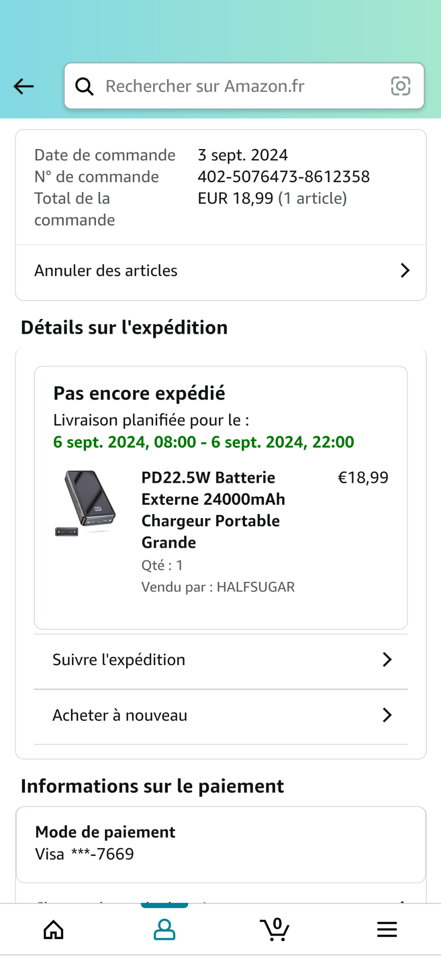Select Acheter à nouveau

coord(120,716)
